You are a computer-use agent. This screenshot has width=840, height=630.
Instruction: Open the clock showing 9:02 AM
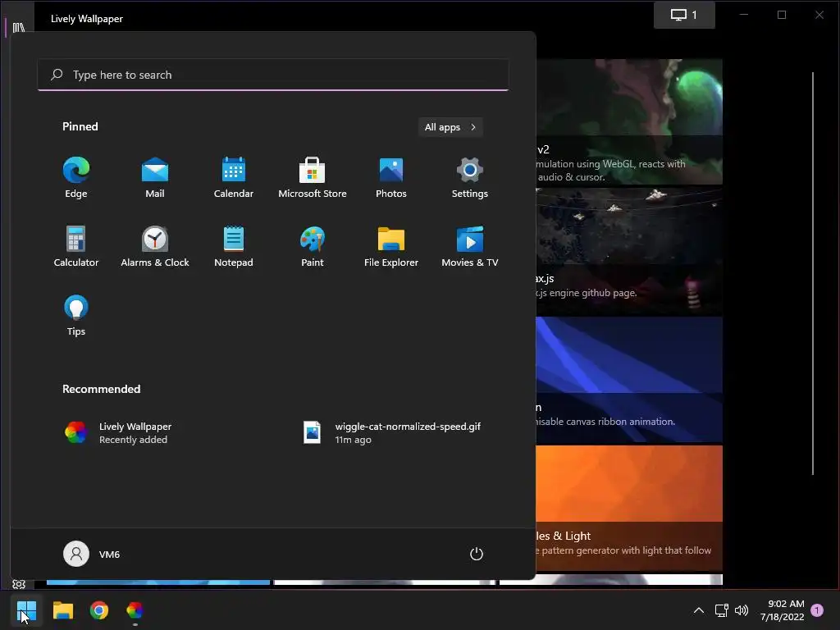tap(782, 610)
